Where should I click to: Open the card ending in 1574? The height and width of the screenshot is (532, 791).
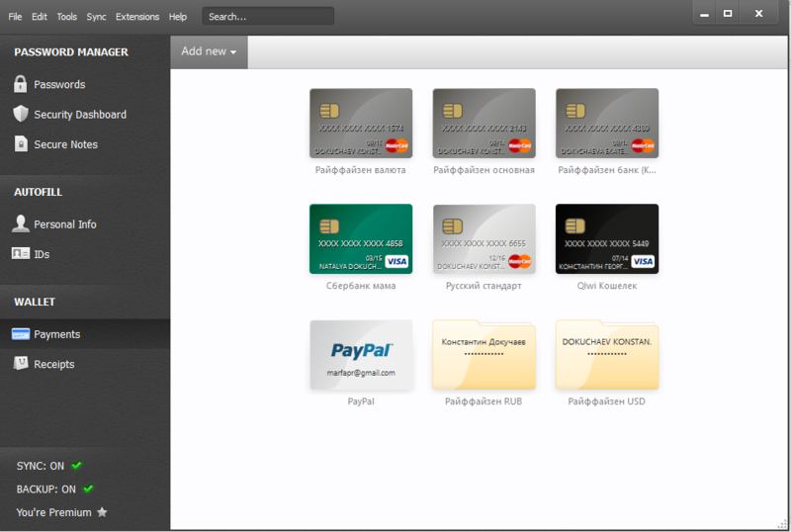(361, 124)
